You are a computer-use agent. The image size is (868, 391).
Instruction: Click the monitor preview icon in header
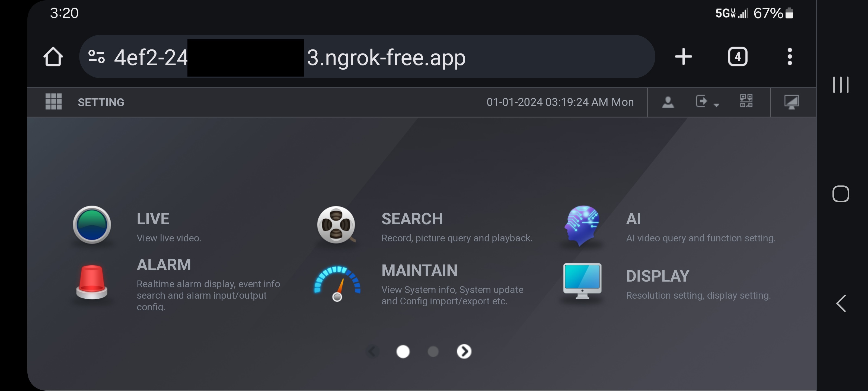coord(792,102)
